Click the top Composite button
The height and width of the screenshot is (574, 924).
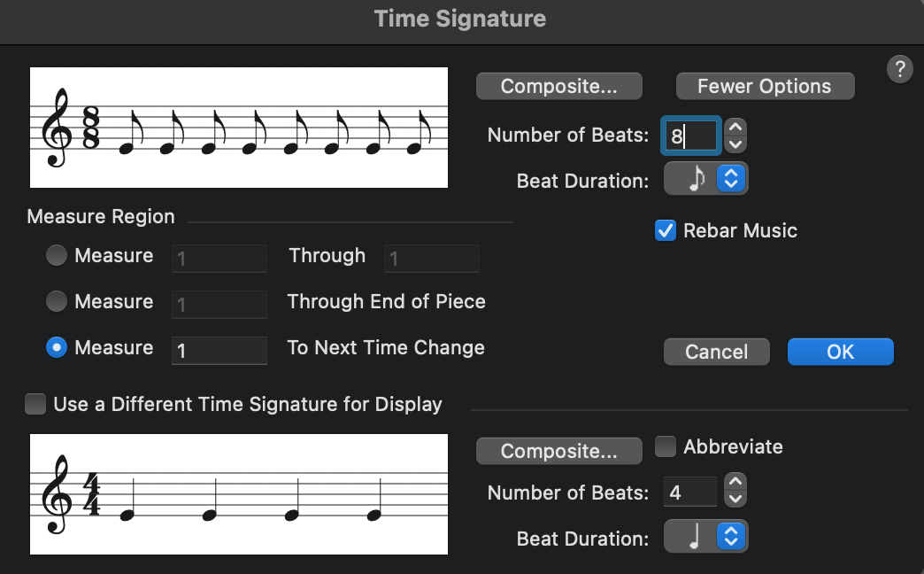(x=558, y=86)
